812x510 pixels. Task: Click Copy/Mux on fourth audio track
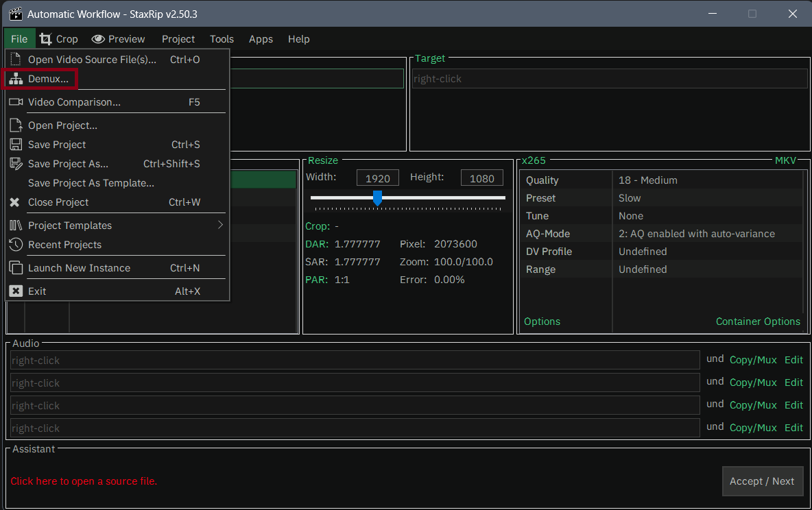[x=753, y=428]
